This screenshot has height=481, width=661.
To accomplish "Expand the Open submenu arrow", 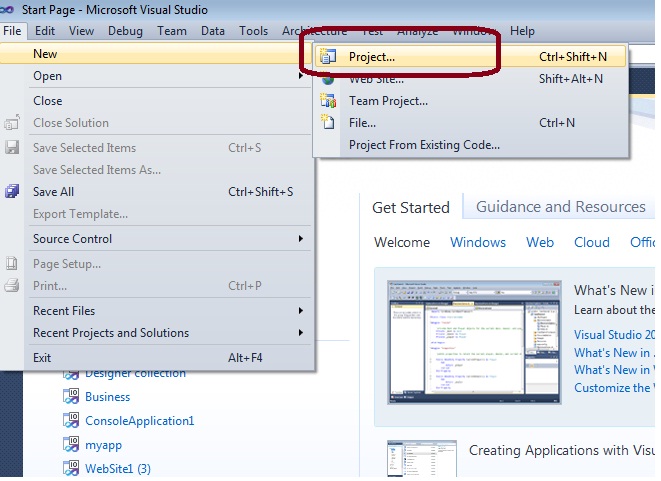I will point(300,76).
